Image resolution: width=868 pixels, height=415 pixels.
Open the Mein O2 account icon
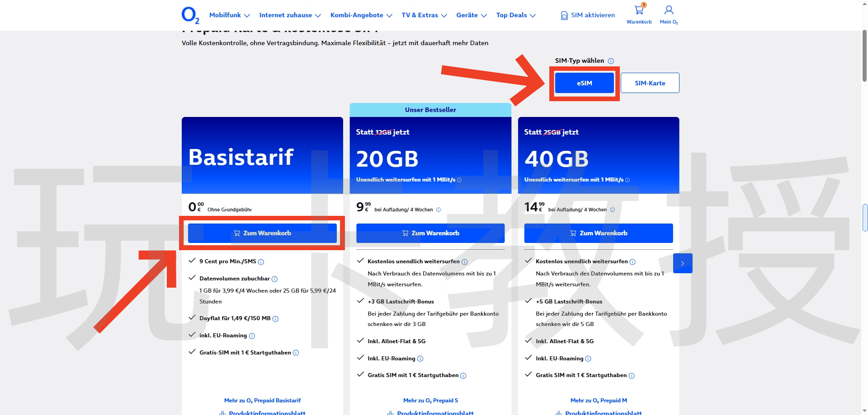669,11
